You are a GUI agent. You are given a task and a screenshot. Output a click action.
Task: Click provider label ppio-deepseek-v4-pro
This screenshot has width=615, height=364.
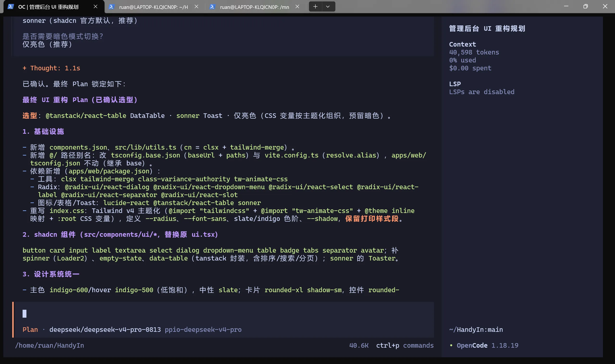tap(203, 329)
